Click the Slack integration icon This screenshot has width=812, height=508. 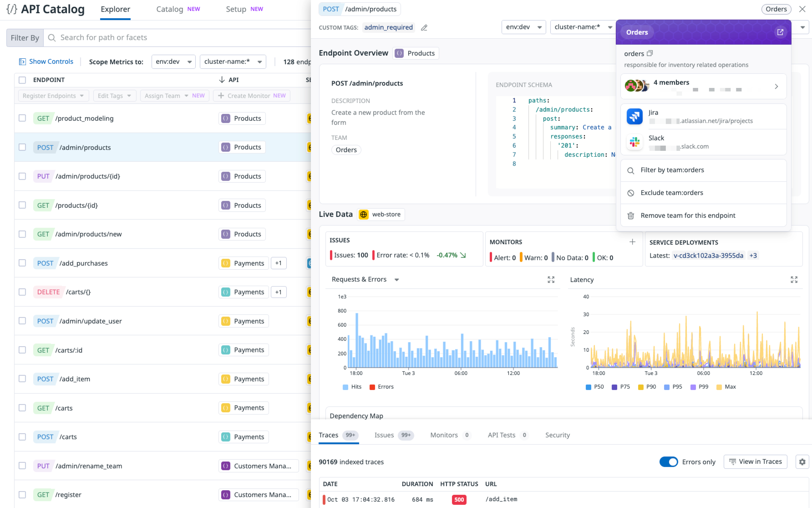[x=634, y=142]
